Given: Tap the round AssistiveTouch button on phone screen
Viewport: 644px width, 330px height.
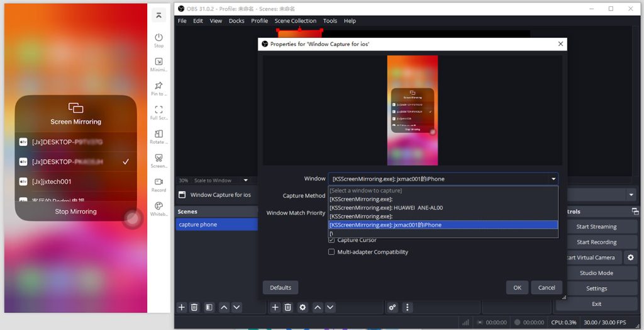Looking at the screenshot, I should click(x=132, y=219).
